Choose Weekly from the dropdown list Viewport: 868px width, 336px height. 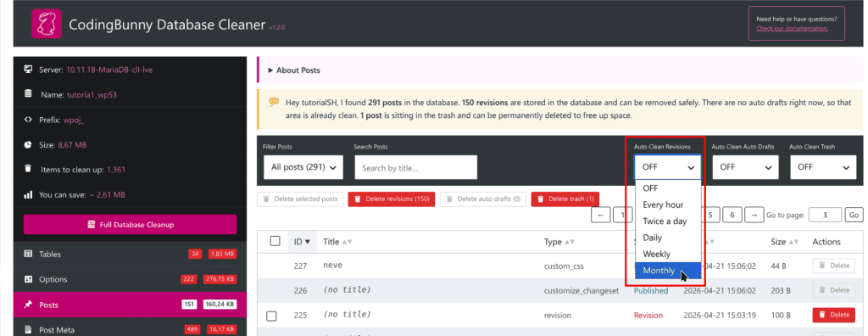[x=668, y=254]
